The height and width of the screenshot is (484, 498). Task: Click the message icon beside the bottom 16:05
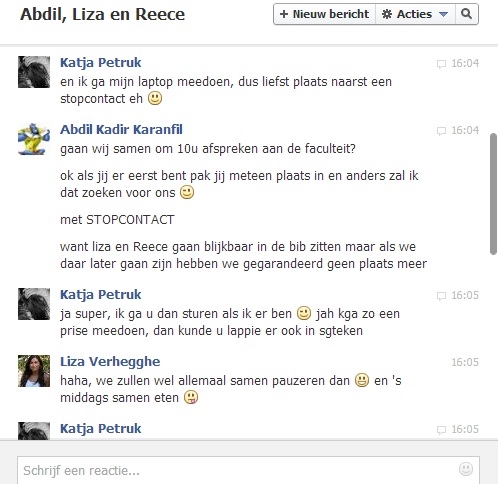(x=441, y=430)
